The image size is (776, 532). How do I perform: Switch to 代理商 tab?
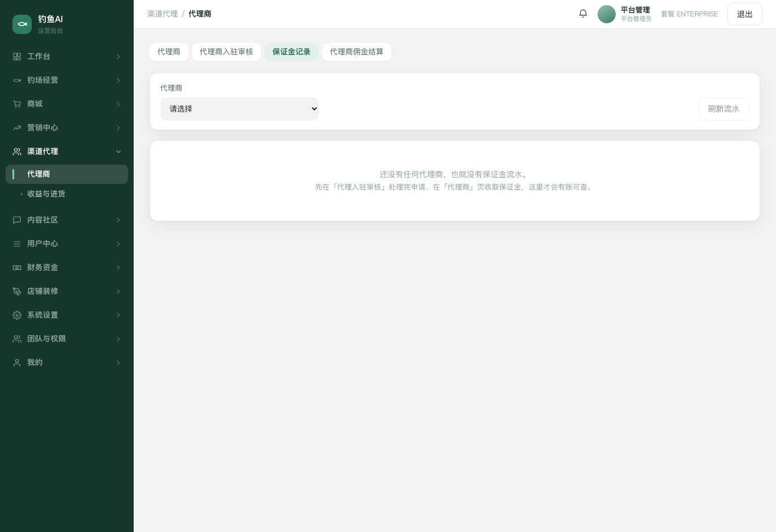[x=169, y=52]
